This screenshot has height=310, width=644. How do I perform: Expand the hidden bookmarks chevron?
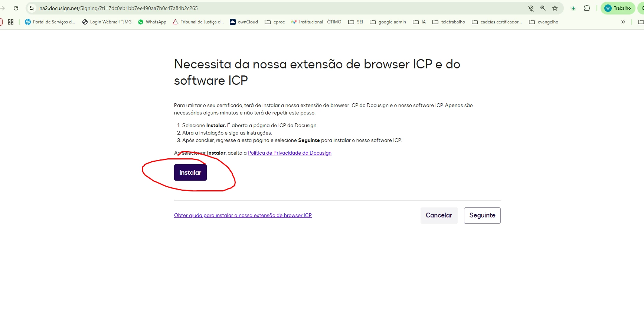pos(623,22)
